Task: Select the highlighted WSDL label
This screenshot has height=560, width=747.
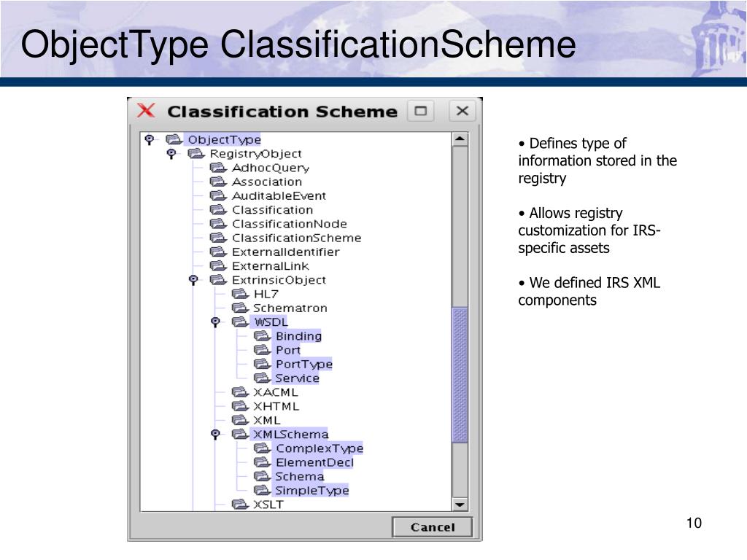Action: coord(271,322)
